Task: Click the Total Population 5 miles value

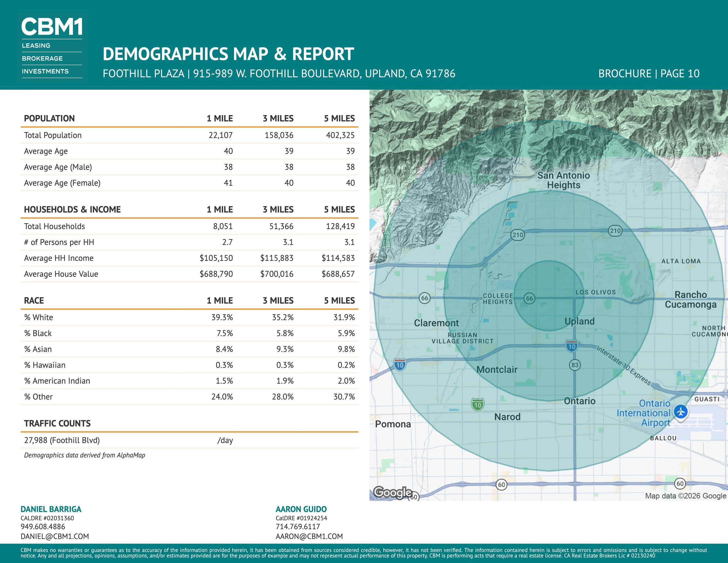Action: point(340,135)
